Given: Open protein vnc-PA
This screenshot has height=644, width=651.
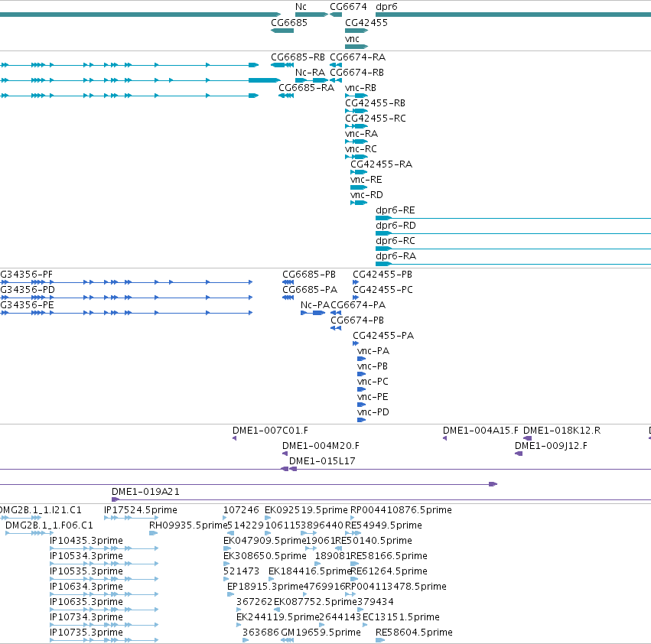Looking at the screenshot, I should (373, 351).
